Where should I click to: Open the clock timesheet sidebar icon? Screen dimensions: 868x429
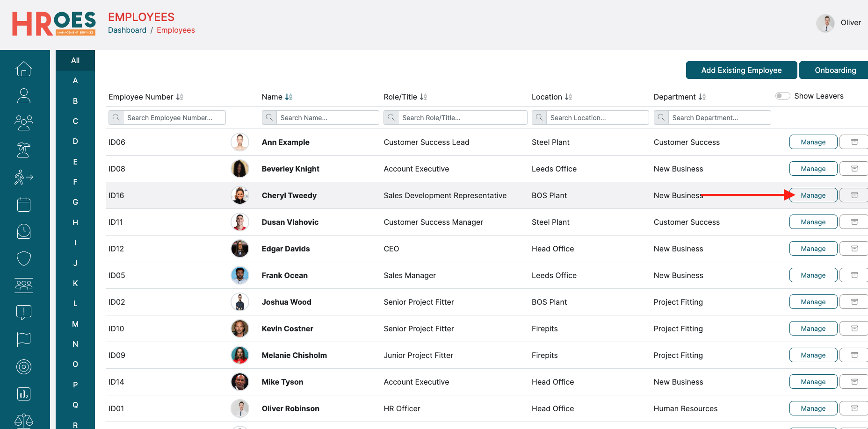24,231
